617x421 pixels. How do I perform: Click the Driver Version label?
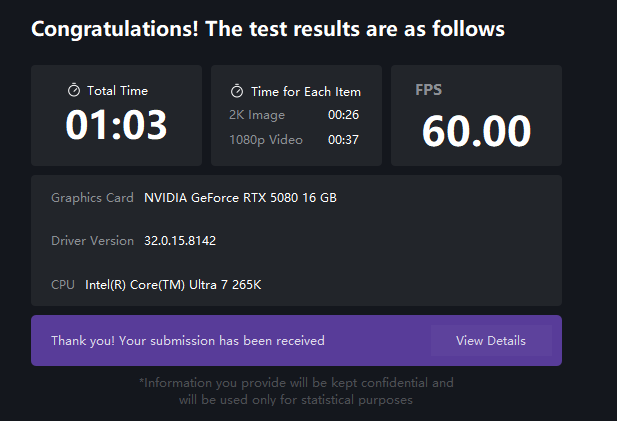pyautogui.click(x=92, y=241)
